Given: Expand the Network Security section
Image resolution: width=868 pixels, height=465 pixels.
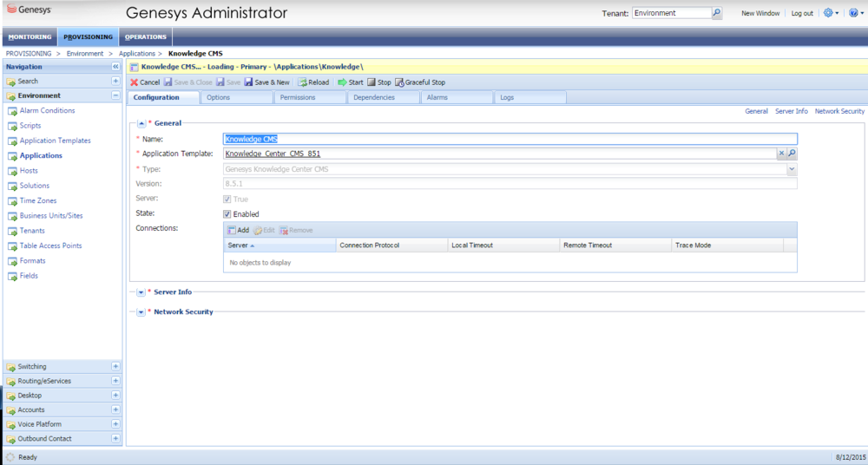Looking at the screenshot, I should click(x=141, y=312).
